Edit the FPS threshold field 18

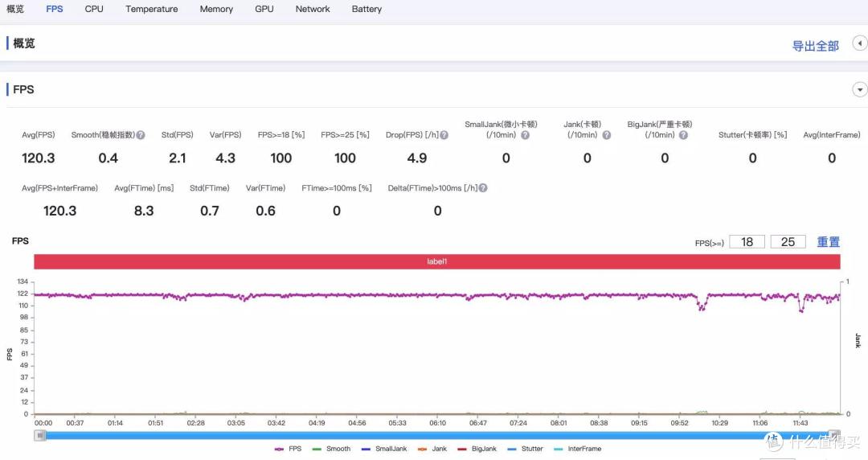pyautogui.click(x=747, y=241)
